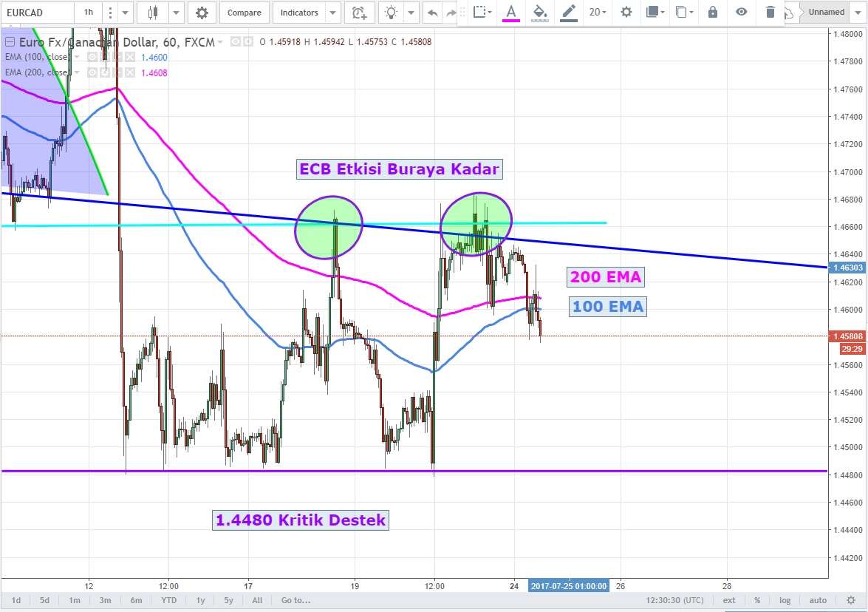868x612 pixels.
Task: Click the Compare button
Action: [244, 13]
